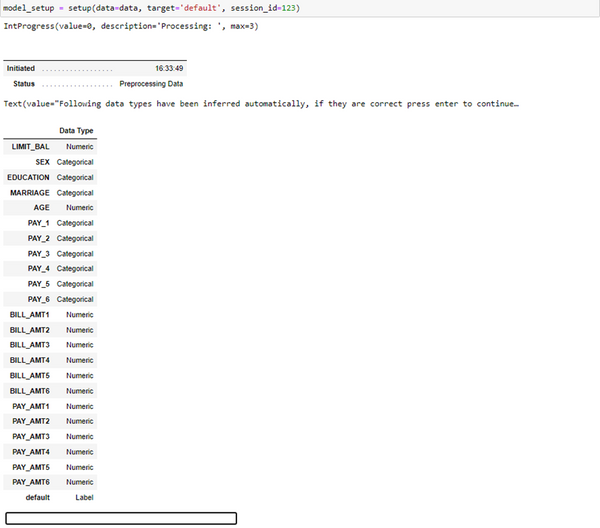Click the BILL_AMT1 row label
The image size is (600, 528).
pyautogui.click(x=30, y=314)
